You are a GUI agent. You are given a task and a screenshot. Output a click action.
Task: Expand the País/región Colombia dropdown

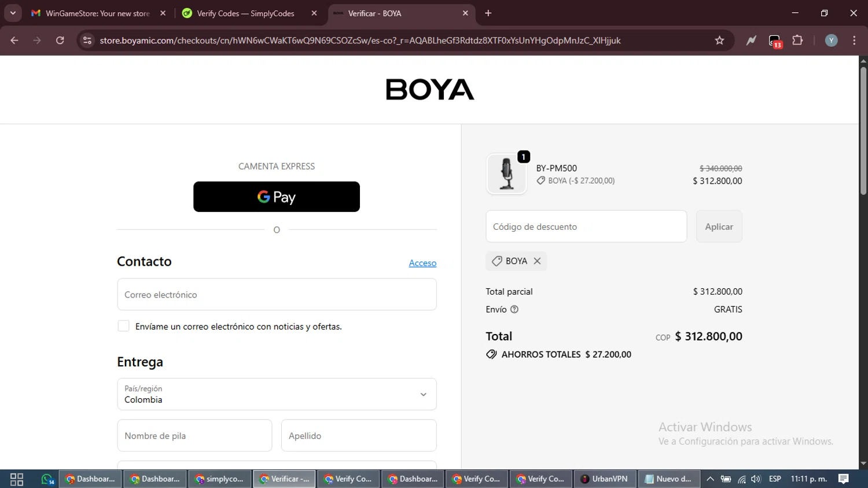(277, 394)
